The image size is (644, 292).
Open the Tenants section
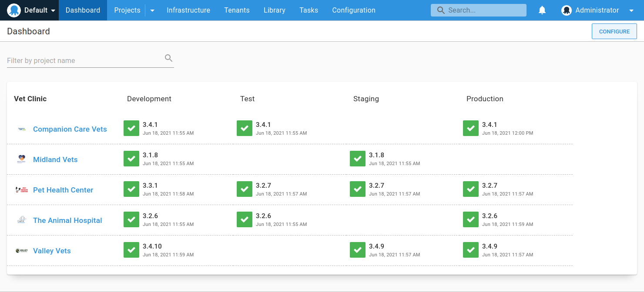point(237,10)
